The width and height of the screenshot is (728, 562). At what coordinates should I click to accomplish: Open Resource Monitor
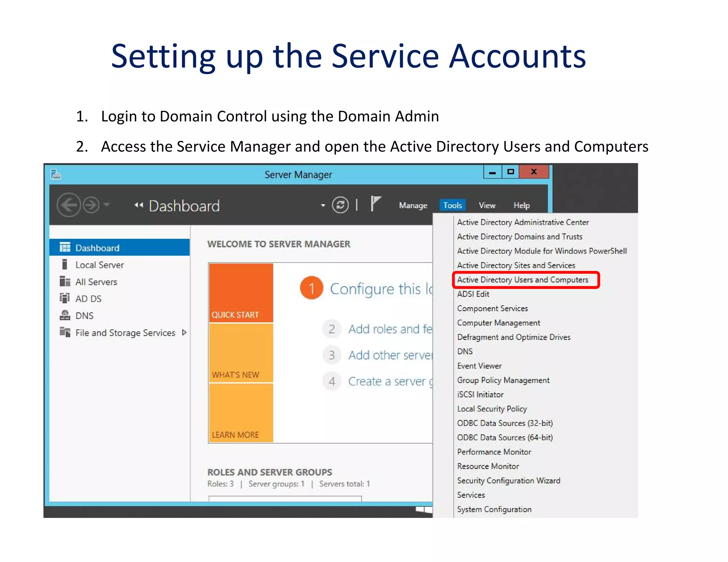[488, 466]
